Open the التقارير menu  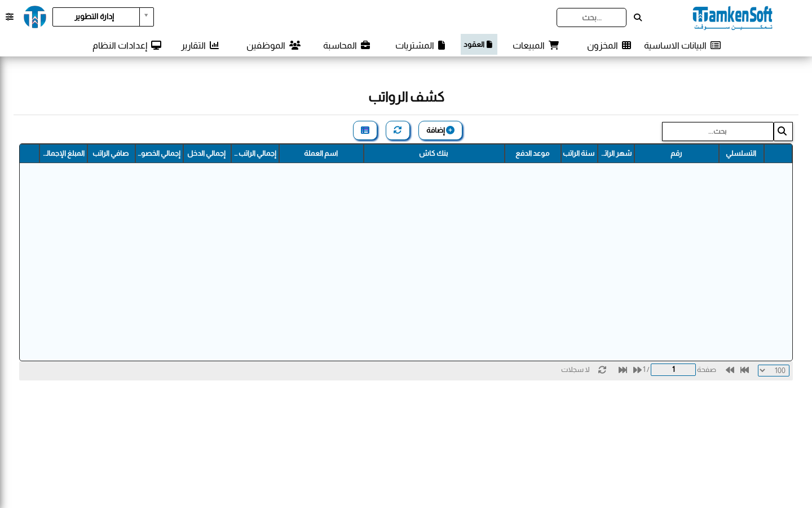[200, 45]
